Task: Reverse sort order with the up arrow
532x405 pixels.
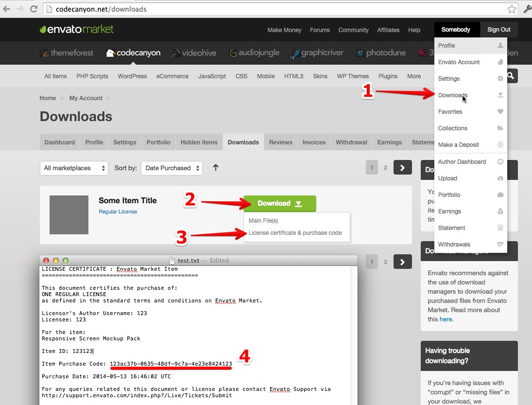Action: coord(215,168)
